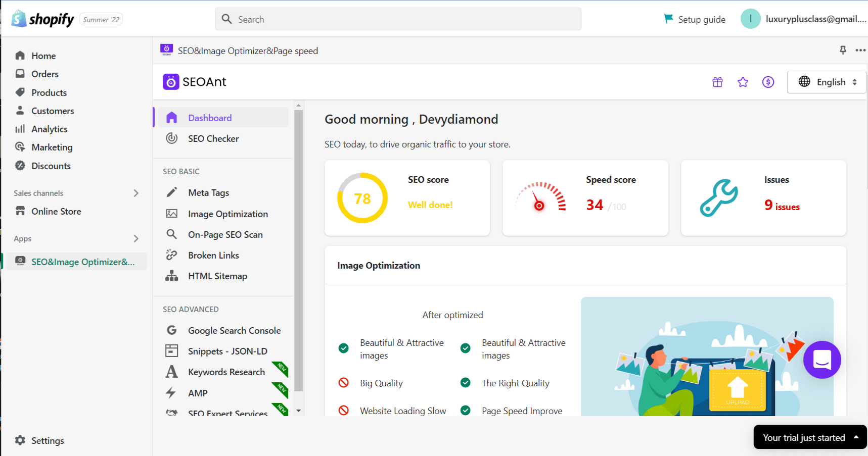Click the sidebar scrollbar up arrow
This screenshot has width=868, height=456.
tap(298, 106)
